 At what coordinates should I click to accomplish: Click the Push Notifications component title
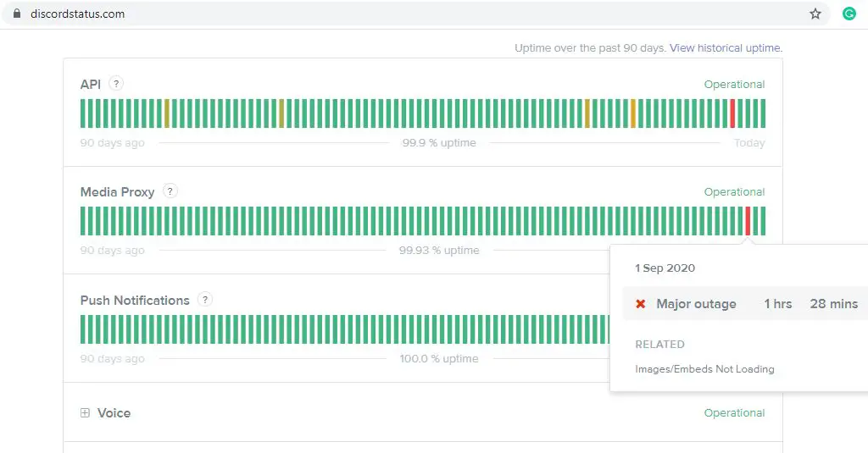coord(135,301)
